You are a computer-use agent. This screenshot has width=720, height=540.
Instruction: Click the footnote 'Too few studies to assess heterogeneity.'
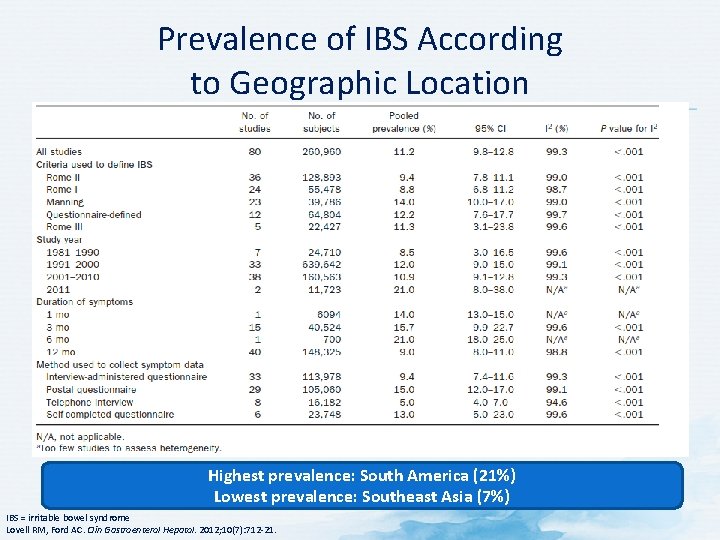pos(129,448)
